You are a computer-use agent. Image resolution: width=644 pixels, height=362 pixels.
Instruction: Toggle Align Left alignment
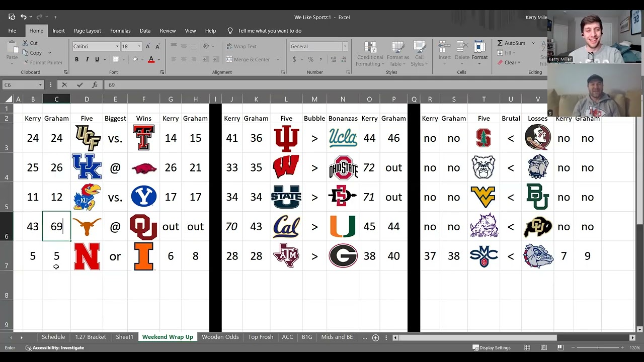click(174, 59)
